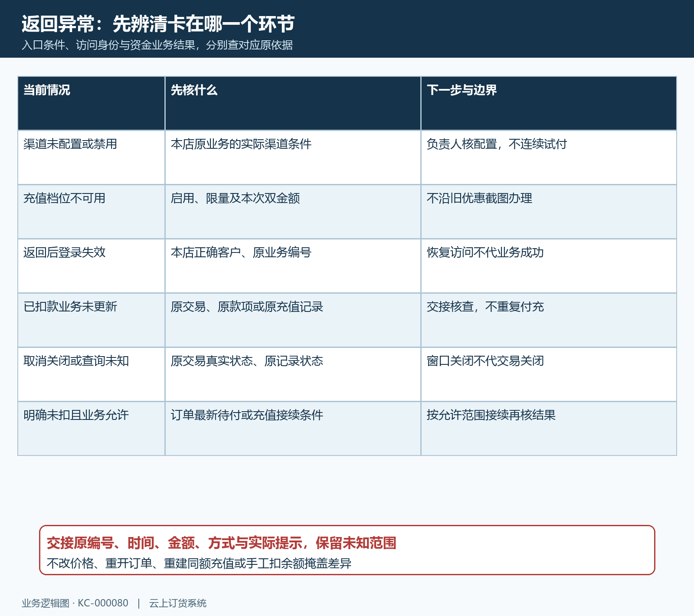The image size is (694, 616).
Task: Select cell '渠道未配置或禁用'
Action: (x=92, y=157)
